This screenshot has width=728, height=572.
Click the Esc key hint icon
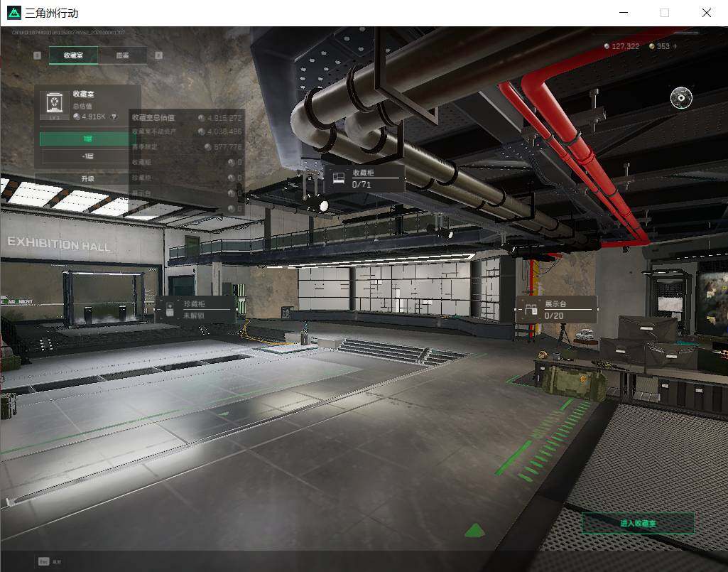[x=43, y=561]
